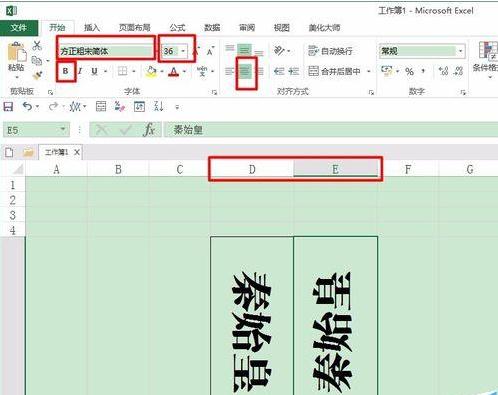Redo action arrow
This screenshot has height=395, width=498.
53,107
